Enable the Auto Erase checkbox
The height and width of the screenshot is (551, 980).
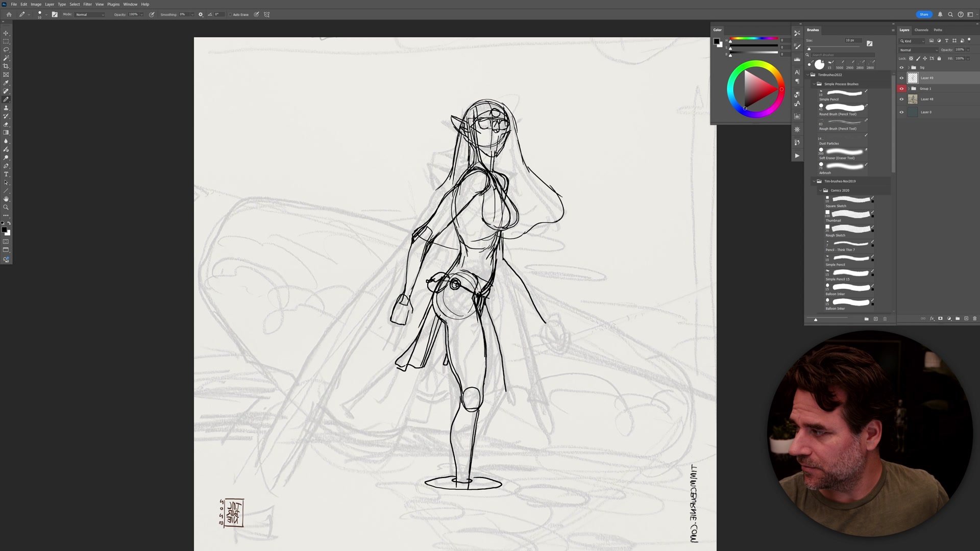230,14
